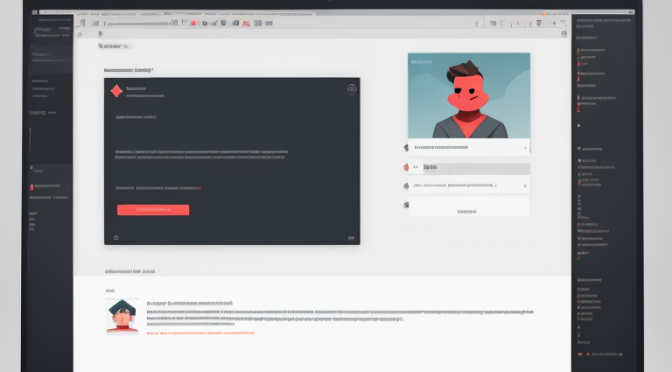Click the small icon at dark card's bottom-right corner

point(351,238)
